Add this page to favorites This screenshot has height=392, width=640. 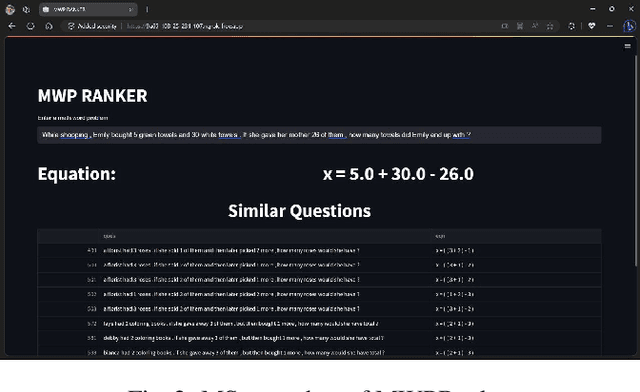click(550, 26)
